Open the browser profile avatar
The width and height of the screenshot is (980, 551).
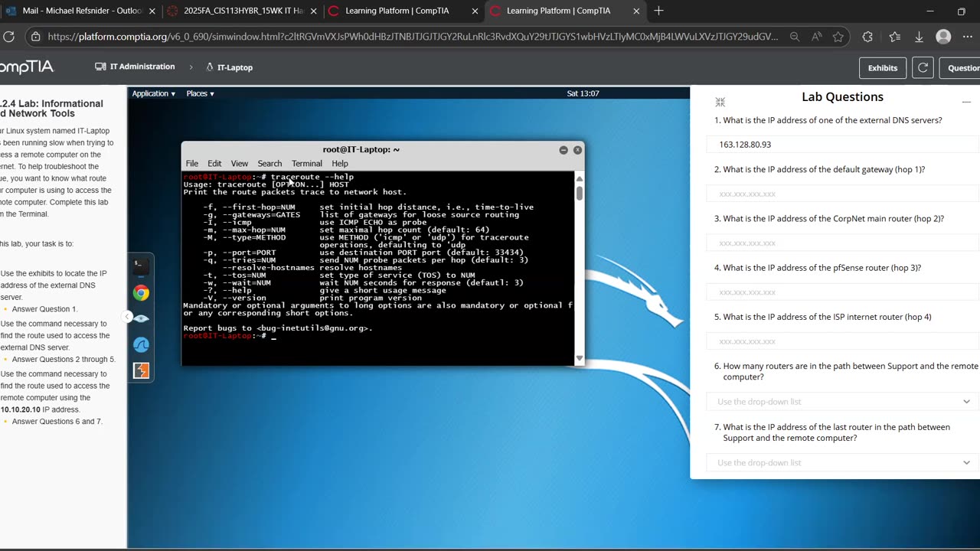pos(943,36)
